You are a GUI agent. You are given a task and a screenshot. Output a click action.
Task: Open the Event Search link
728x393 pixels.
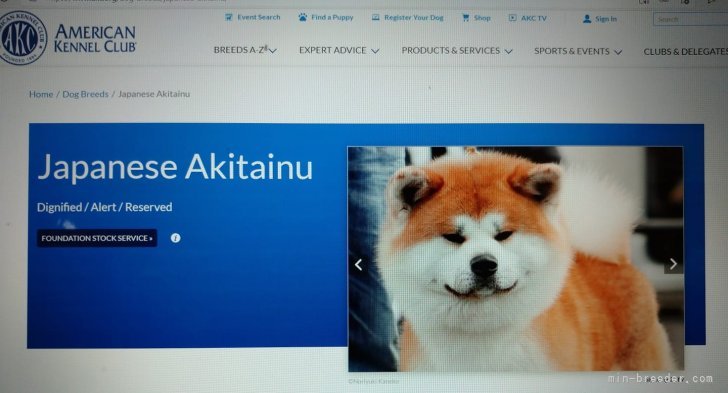coord(259,17)
